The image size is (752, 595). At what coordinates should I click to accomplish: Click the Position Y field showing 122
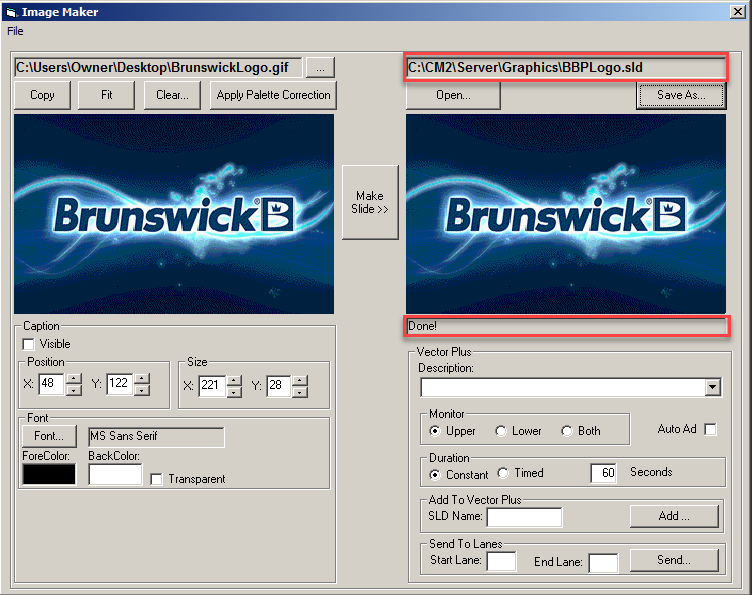pos(119,384)
